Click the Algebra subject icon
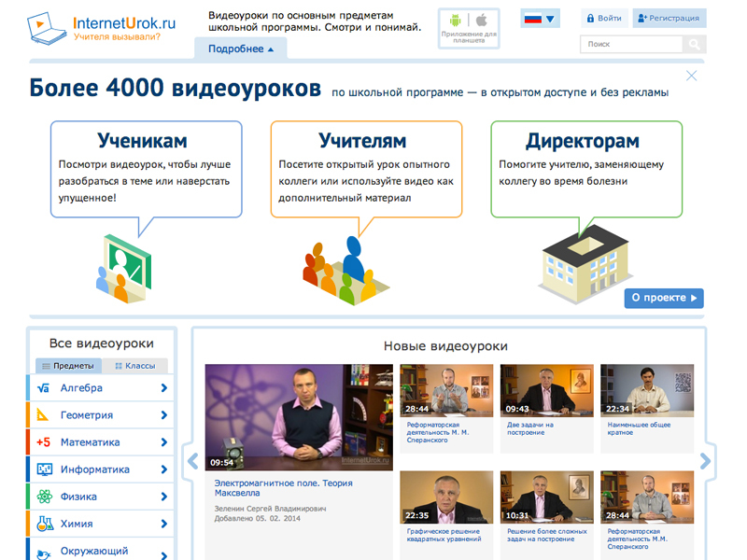 [44, 388]
